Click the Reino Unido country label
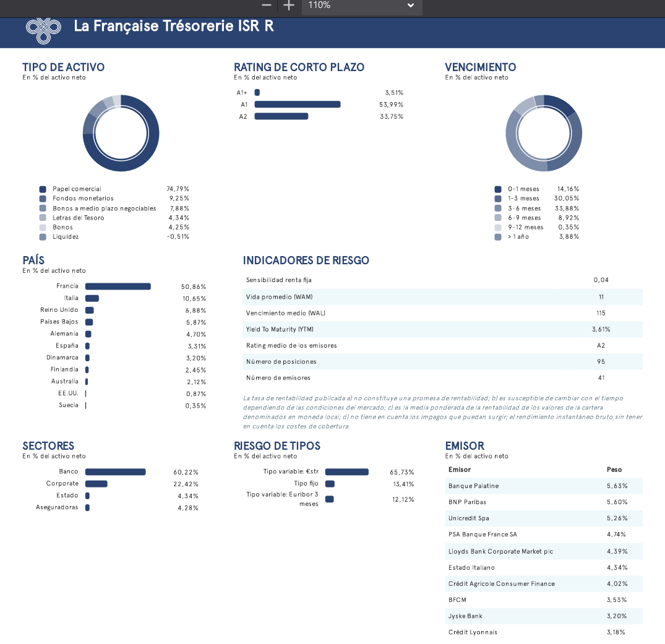This screenshot has height=644, width=665. [x=59, y=310]
